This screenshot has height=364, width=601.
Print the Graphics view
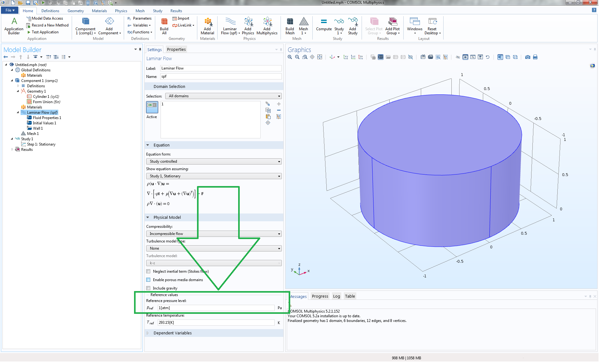tap(535, 57)
